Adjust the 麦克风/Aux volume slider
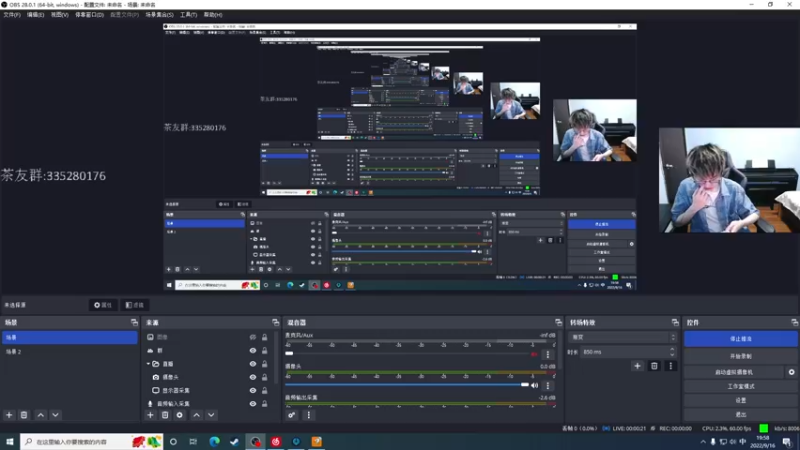 407,353
